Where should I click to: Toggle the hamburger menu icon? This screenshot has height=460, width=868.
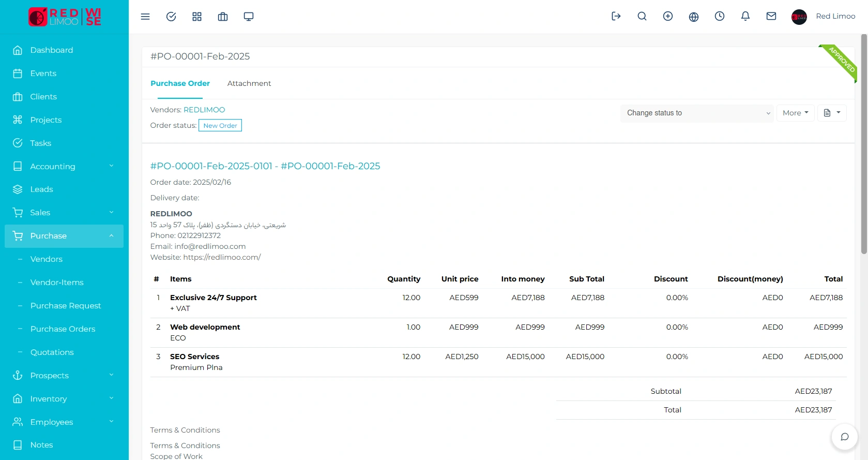coord(145,17)
